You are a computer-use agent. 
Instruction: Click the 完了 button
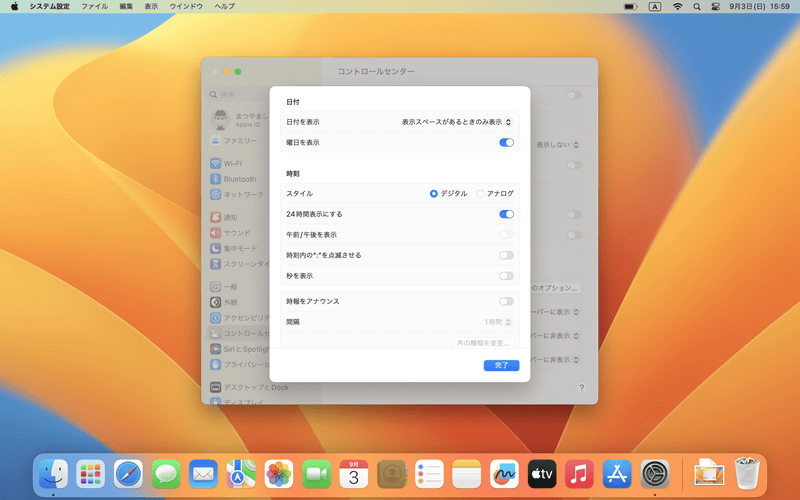click(501, 365)
